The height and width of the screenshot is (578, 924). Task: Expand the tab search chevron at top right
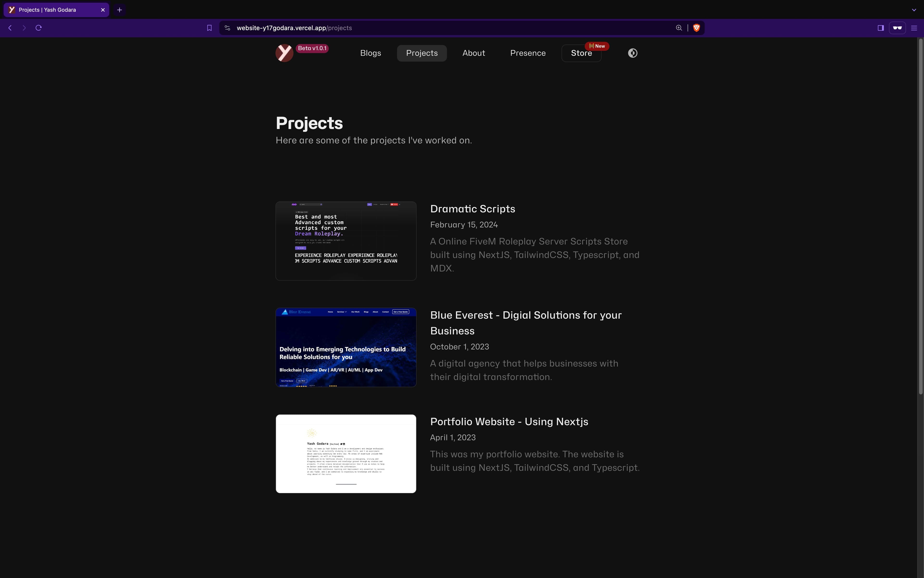click(914, 10)
